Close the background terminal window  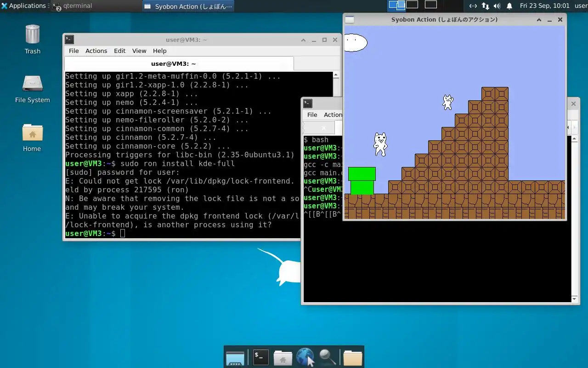point(573,104)
